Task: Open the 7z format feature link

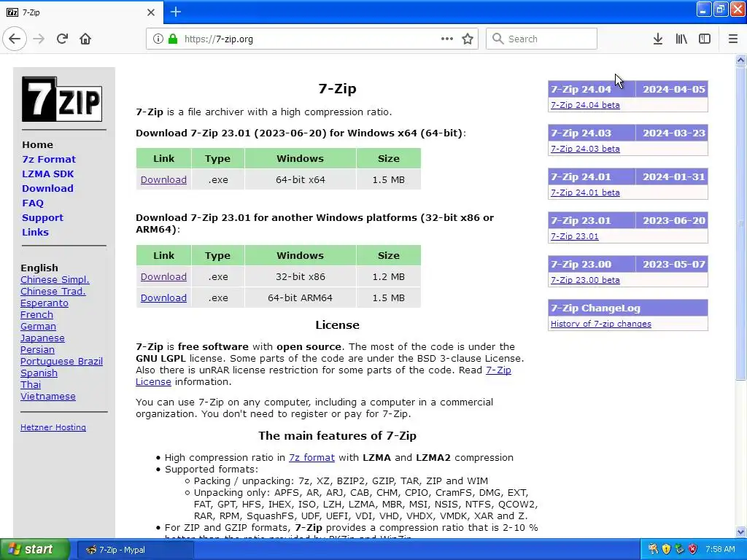Action: tap(311, 458)
